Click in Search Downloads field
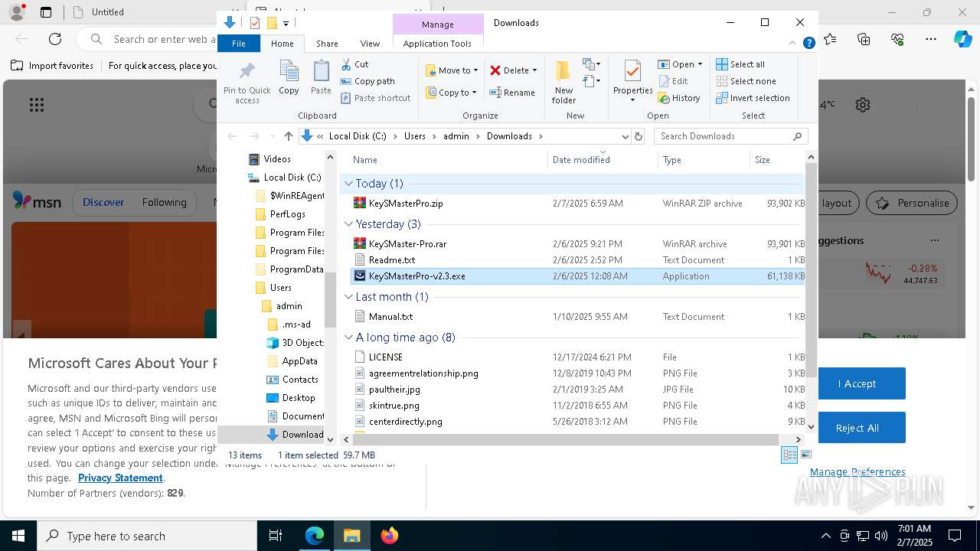Screen dimensions: 980x551 731,136
